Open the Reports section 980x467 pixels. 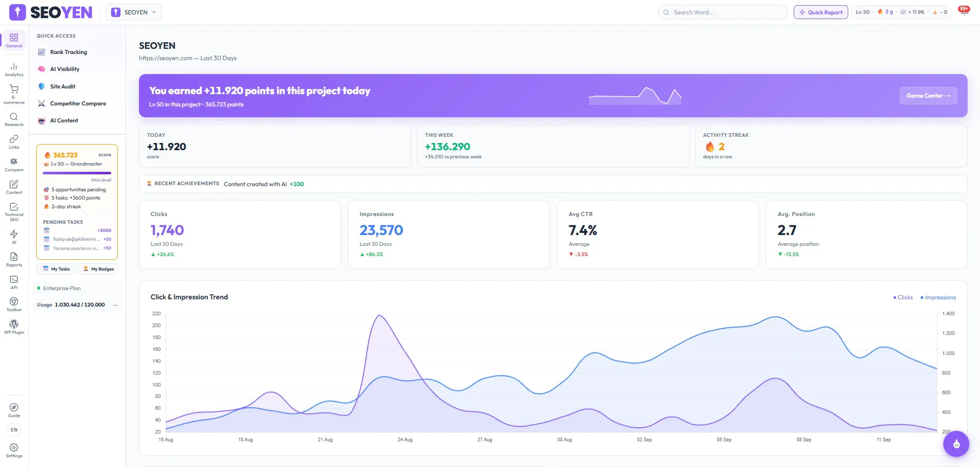pos(14,260)
